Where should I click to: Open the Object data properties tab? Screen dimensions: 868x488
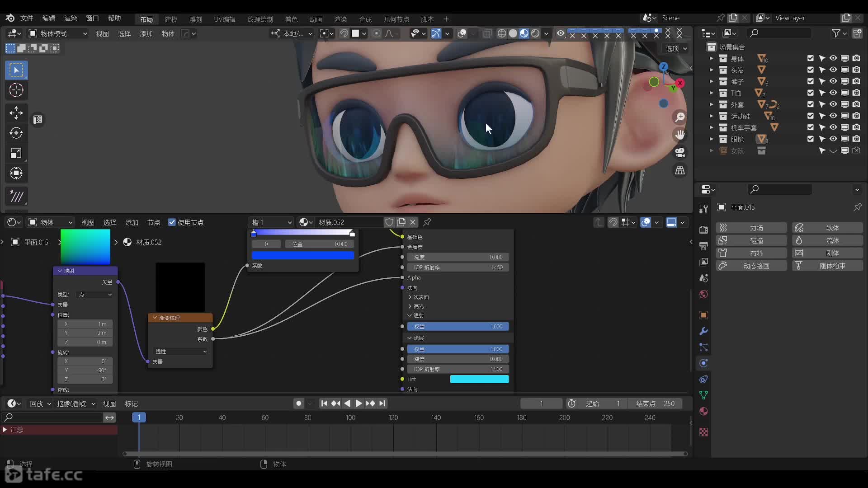click(703, 395)
